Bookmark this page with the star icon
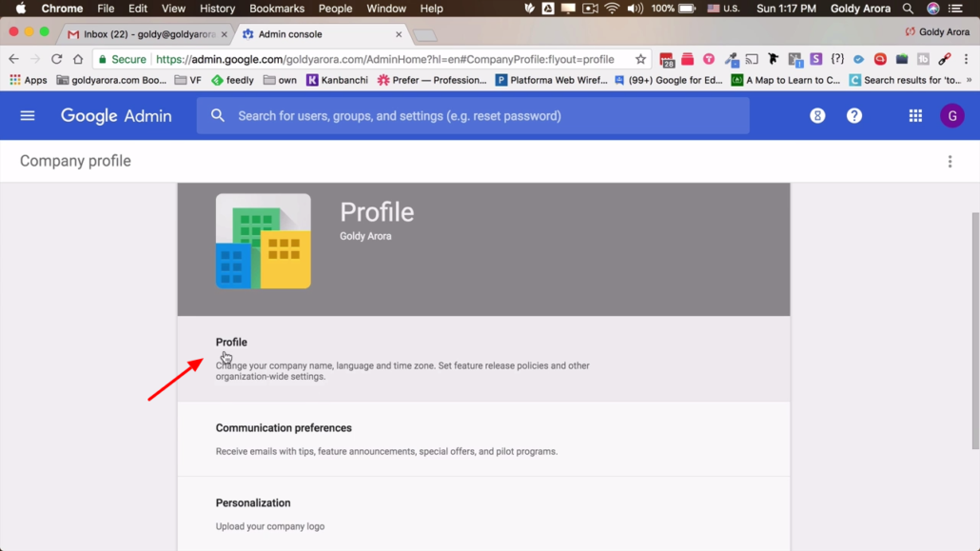 coord(640,59)
